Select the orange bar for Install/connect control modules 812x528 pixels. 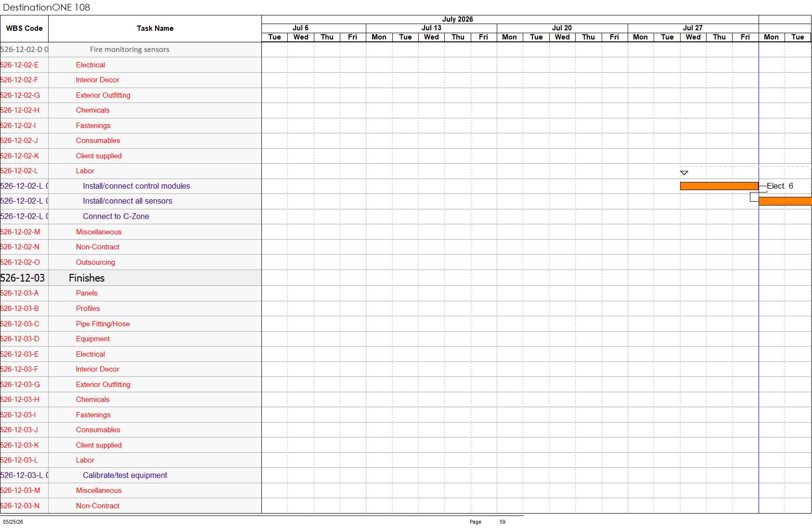click(719, 186)
